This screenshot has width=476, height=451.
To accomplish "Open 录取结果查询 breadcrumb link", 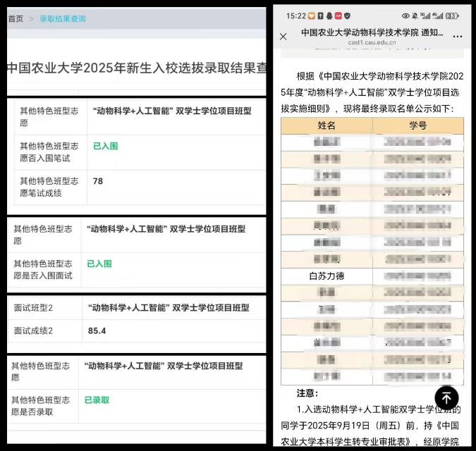I will (x=63, y=19).
